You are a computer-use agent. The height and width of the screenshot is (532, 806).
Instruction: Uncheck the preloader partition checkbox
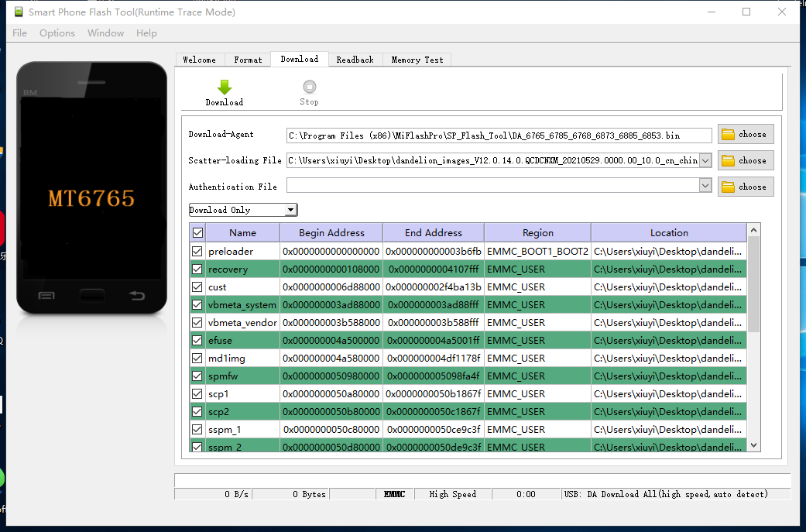tap(197, 252)
